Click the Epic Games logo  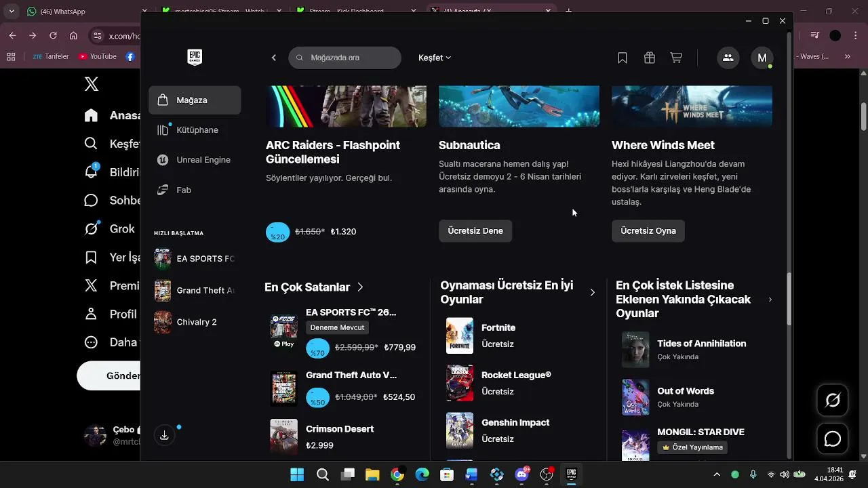point(195,58)
